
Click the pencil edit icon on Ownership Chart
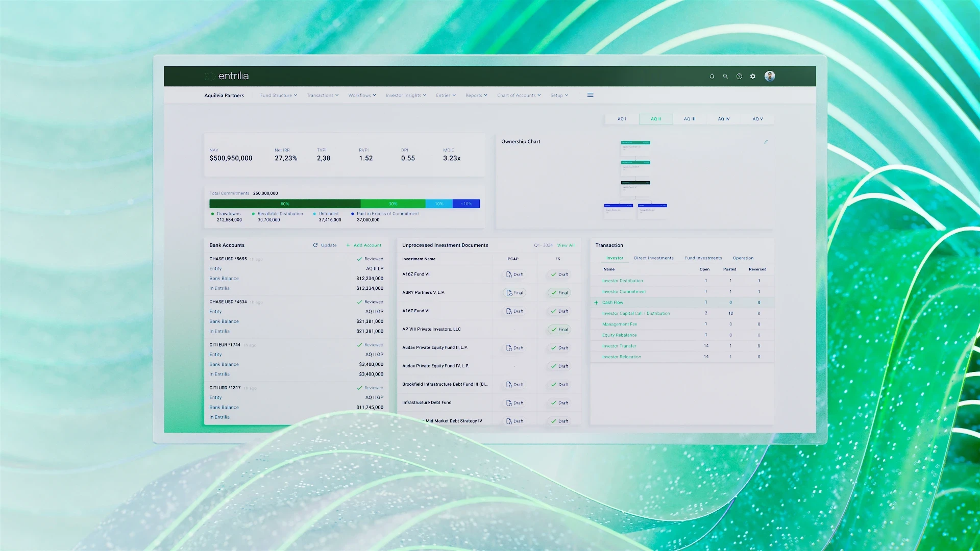[x=766, y=142]
